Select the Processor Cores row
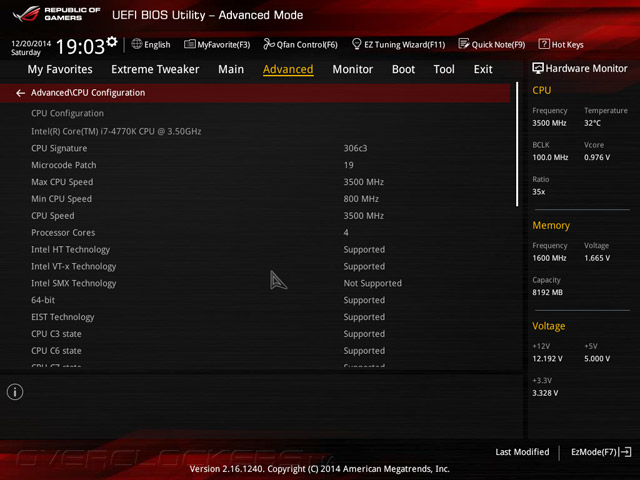This screenshot has width=640, height=480. [255, 233]
